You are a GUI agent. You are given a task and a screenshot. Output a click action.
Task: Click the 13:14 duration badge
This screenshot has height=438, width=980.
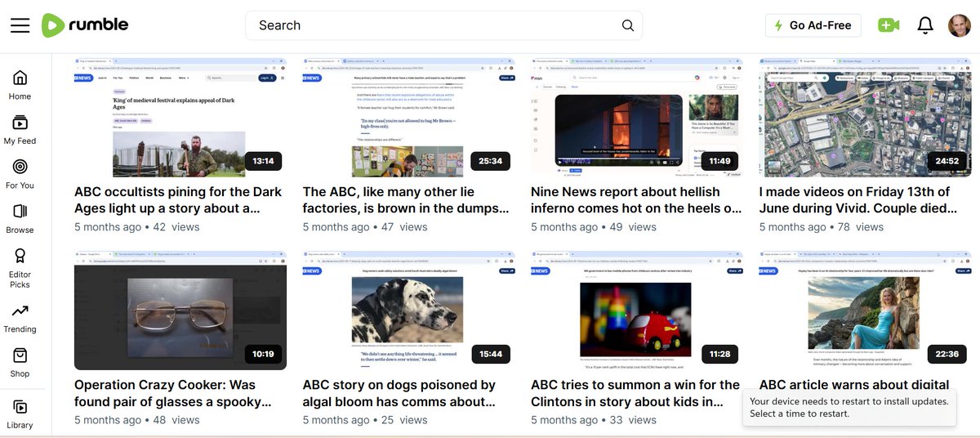pyautogui.click(x=263, y=161)
